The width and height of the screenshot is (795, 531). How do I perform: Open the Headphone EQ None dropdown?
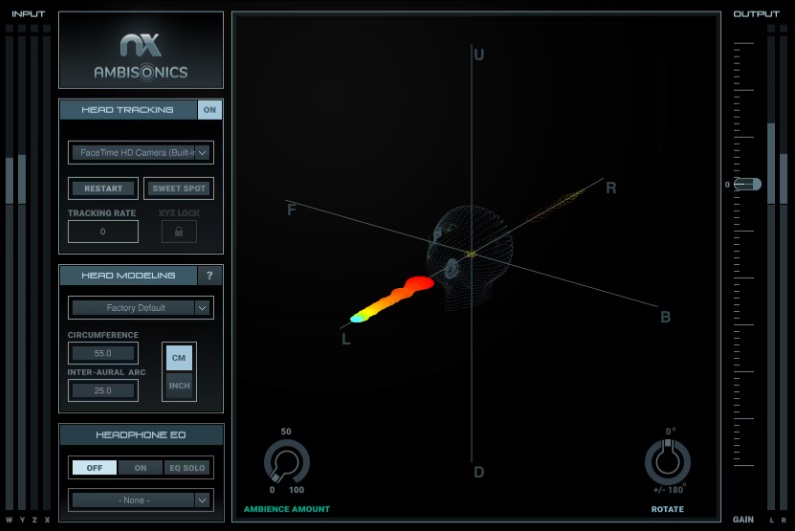point(140,499)
